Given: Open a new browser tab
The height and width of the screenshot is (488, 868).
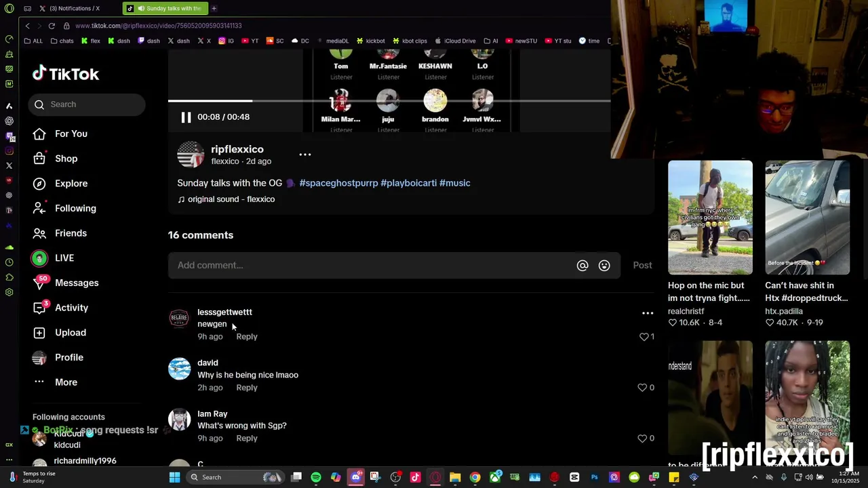Looking at the screenshot, I should tap(214, 8).
